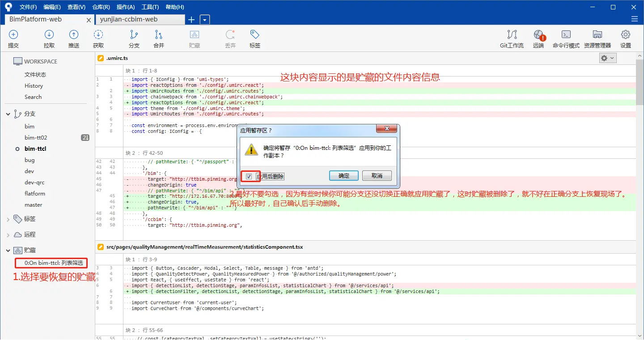Open the 工具(T) menu

150,7
